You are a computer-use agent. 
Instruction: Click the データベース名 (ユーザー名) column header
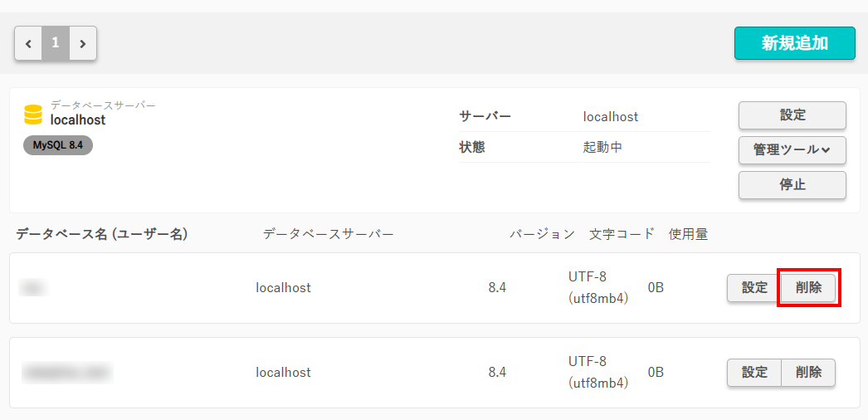point(102,234)
